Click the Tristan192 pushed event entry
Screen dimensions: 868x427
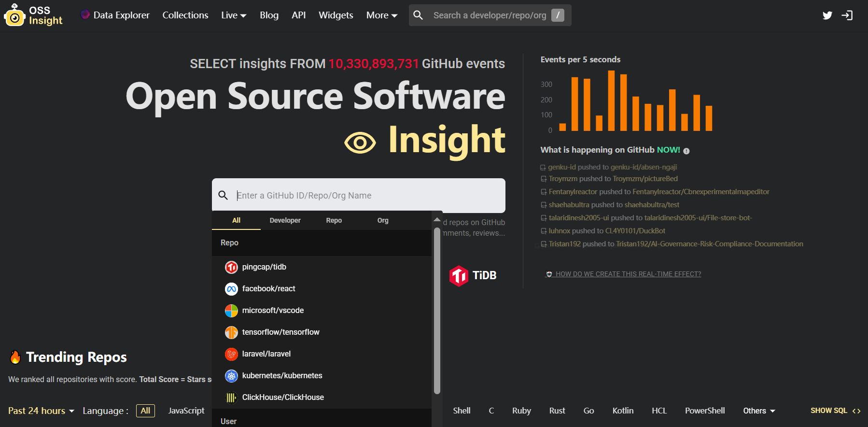coord(672,244)
